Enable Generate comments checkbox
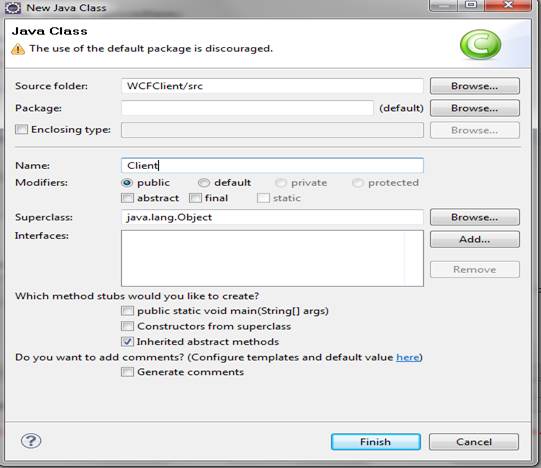 (x=127, y=372)
